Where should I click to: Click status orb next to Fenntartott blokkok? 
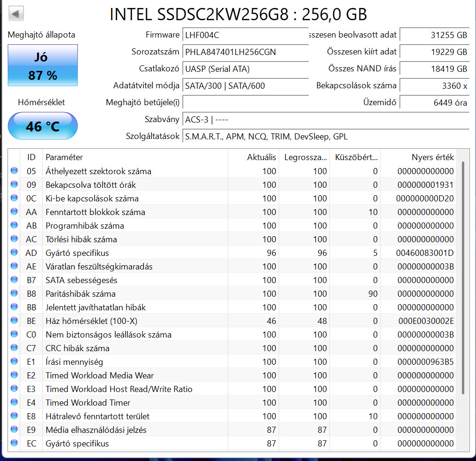[14, 212]
